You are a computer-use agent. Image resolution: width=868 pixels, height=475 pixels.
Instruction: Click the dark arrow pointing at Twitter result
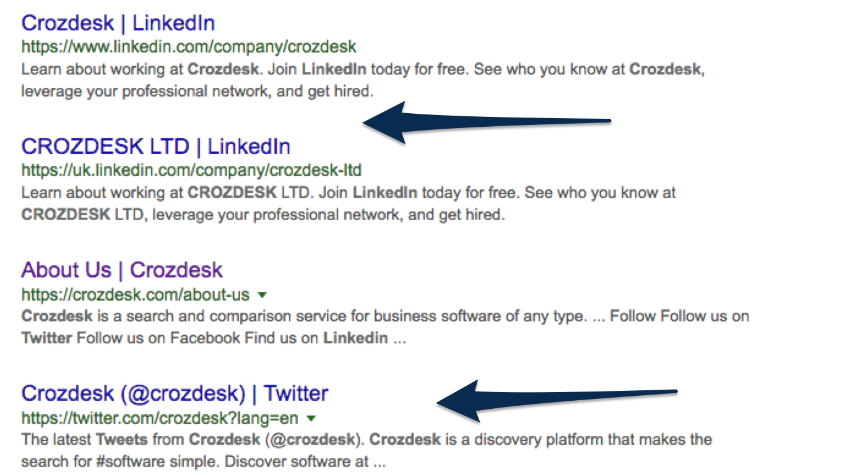557,401
